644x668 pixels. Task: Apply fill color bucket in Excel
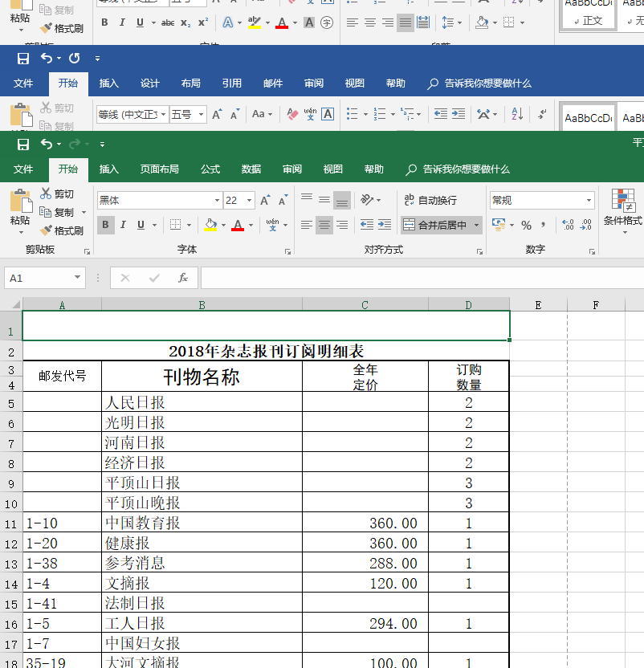210,225
